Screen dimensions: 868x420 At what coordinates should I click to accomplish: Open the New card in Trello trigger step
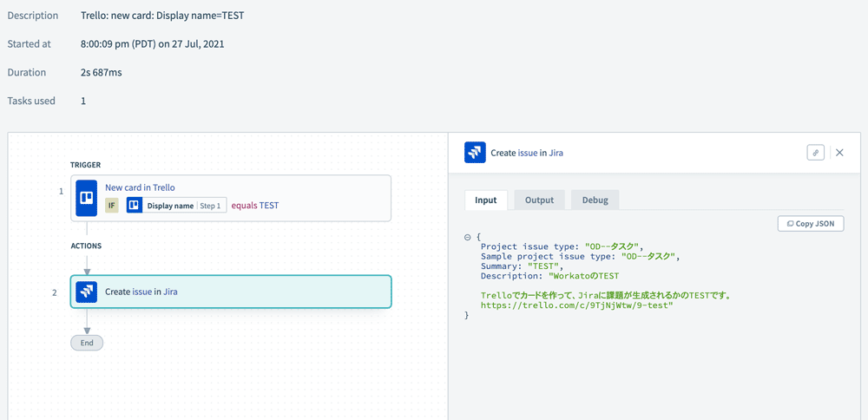pyautogui.click(x=231, y=198)
